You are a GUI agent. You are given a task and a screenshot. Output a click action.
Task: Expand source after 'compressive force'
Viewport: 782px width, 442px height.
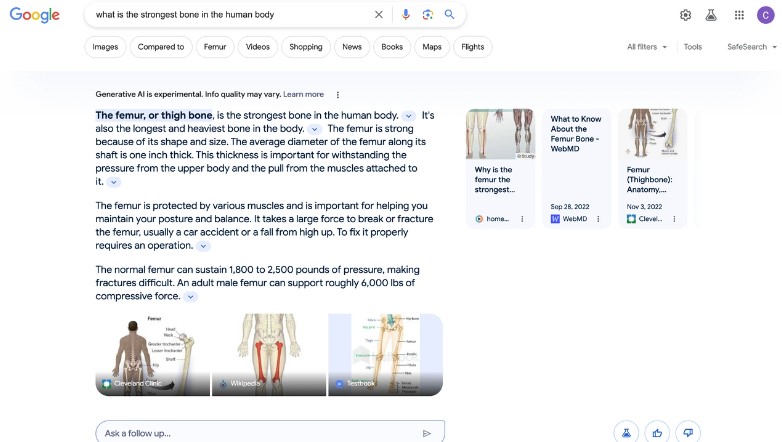point(191,297)
